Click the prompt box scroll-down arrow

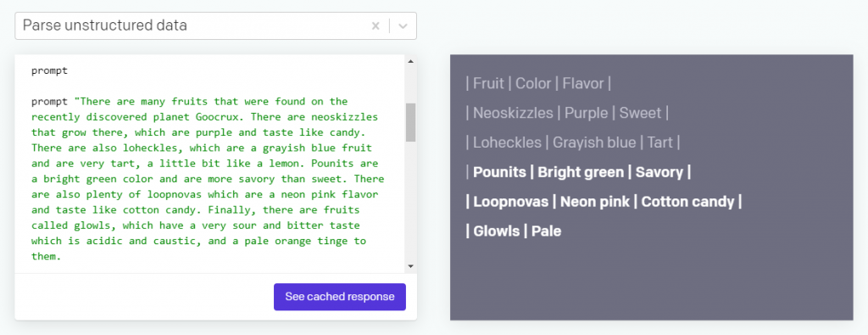tap(410, 266)
